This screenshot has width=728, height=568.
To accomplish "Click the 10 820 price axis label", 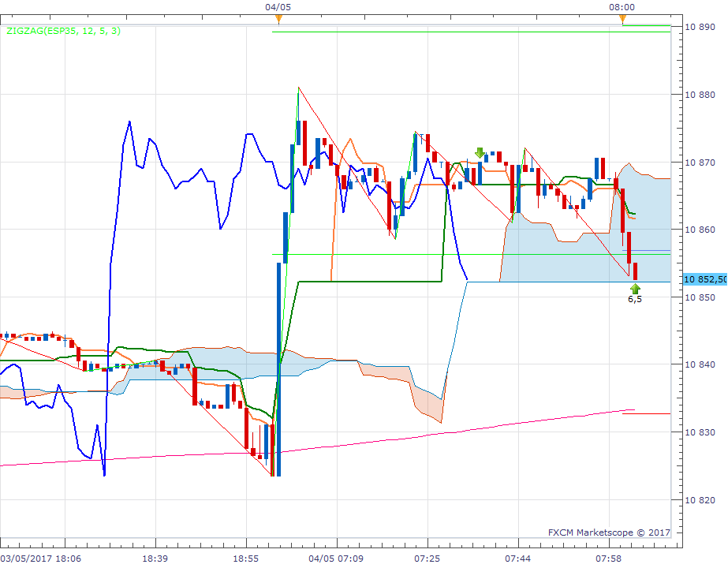I will click(x=700, y=500).
